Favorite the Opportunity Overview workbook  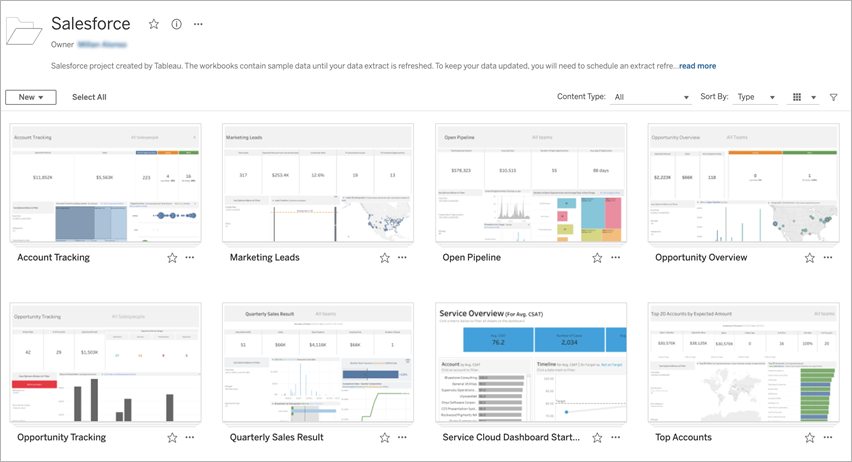pyautogui.click(x=810, y=258)
